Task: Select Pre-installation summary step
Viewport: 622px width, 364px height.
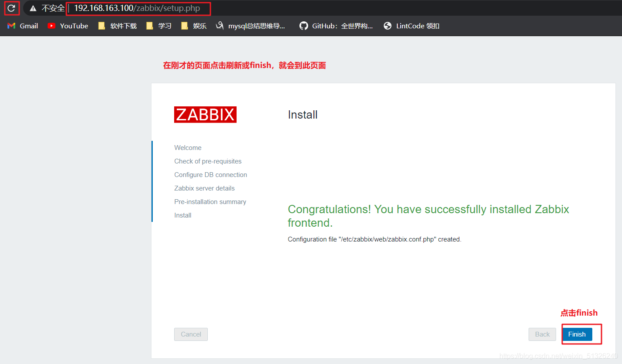Action: click(x=210, y=202)
